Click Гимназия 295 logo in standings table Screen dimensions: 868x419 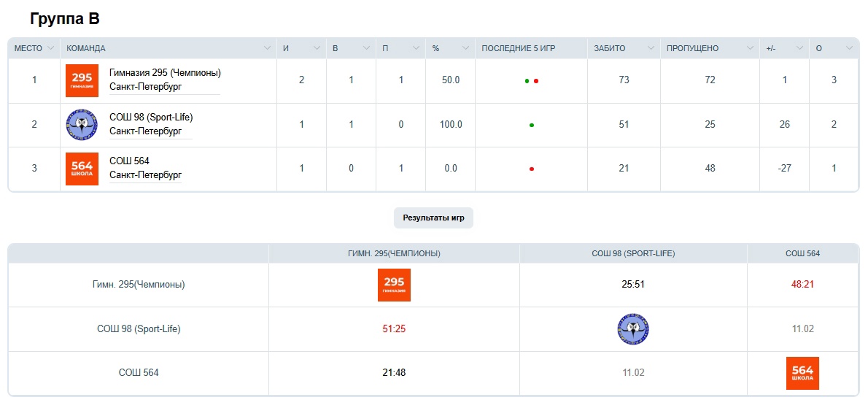82,80
